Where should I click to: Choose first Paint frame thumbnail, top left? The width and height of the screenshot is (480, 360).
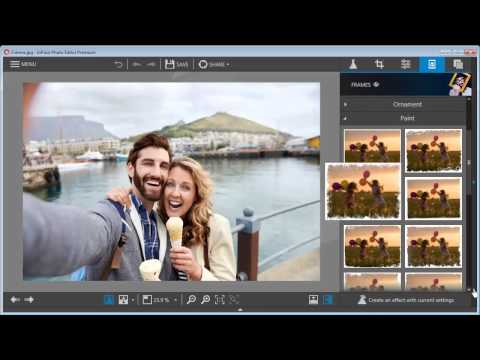click(x=372, y=146)
